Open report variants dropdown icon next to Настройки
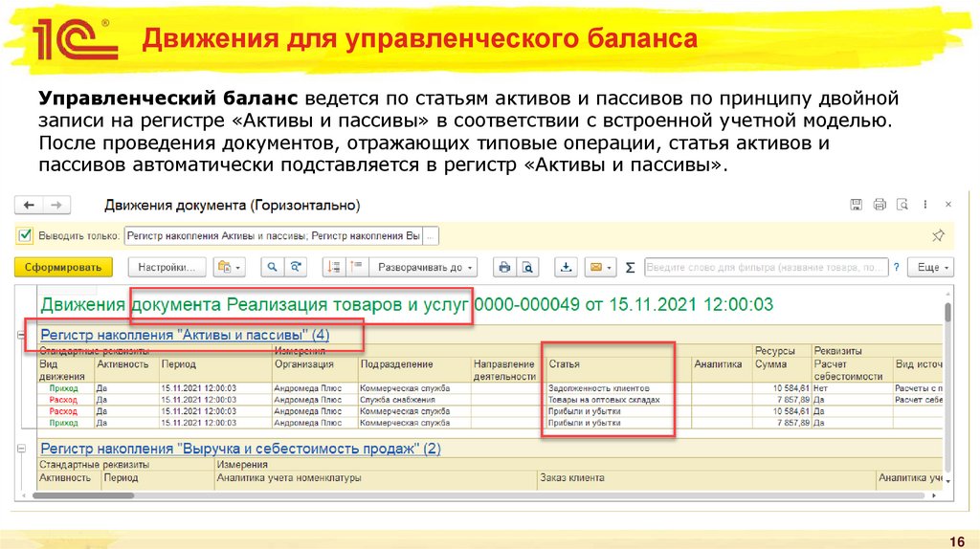 pyautogui.click(x=229, y=267)
